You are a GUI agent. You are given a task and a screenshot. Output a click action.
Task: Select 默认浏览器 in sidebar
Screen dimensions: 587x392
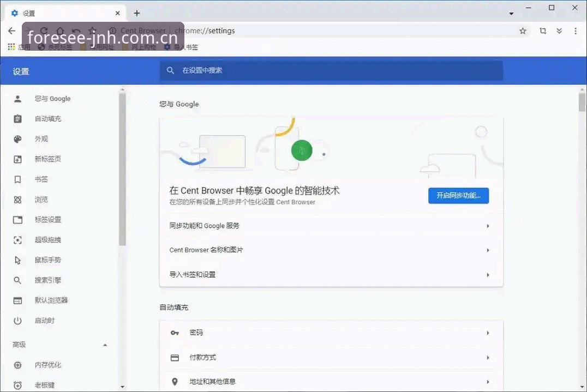[51, 300]
